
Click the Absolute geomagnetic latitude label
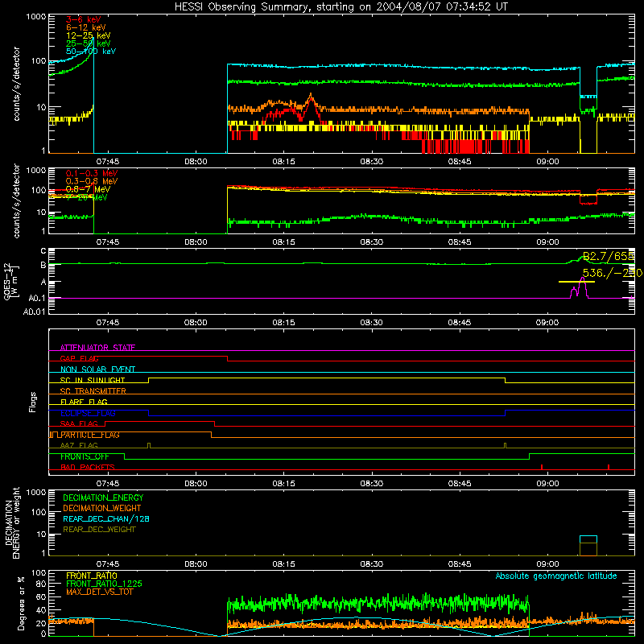click(556, 576)
